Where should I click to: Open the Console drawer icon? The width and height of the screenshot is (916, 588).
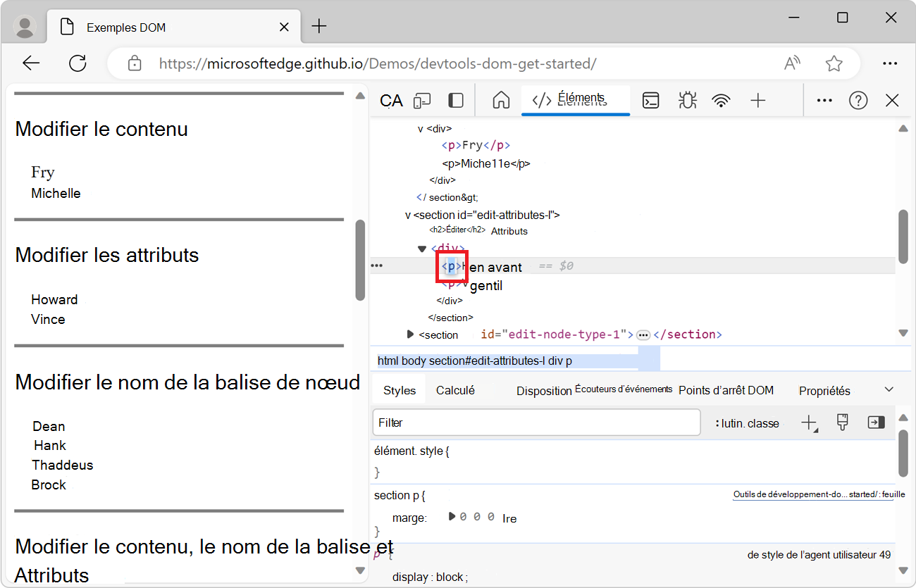pyautogui.click(x=650, y=100)
